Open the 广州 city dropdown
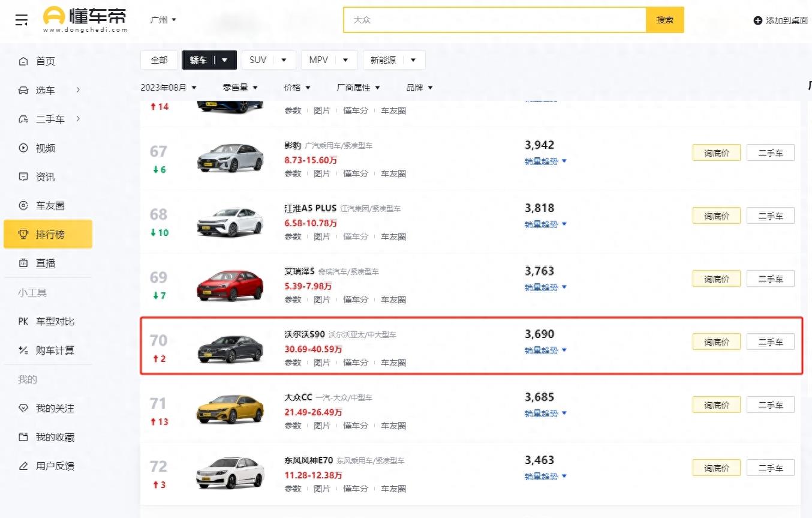Image resolution: width=812 pixels, height=518 pixels. tap(163, 20)
